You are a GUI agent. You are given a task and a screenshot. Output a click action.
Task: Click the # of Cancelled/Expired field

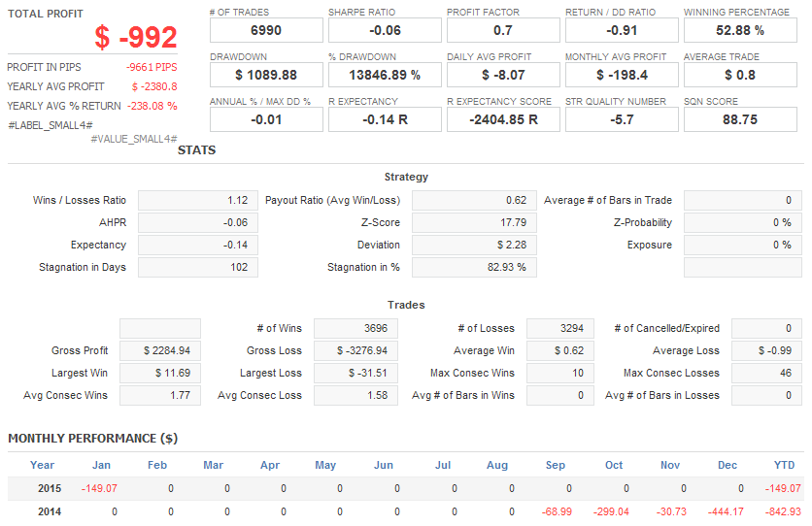click(x=766, y=328)
